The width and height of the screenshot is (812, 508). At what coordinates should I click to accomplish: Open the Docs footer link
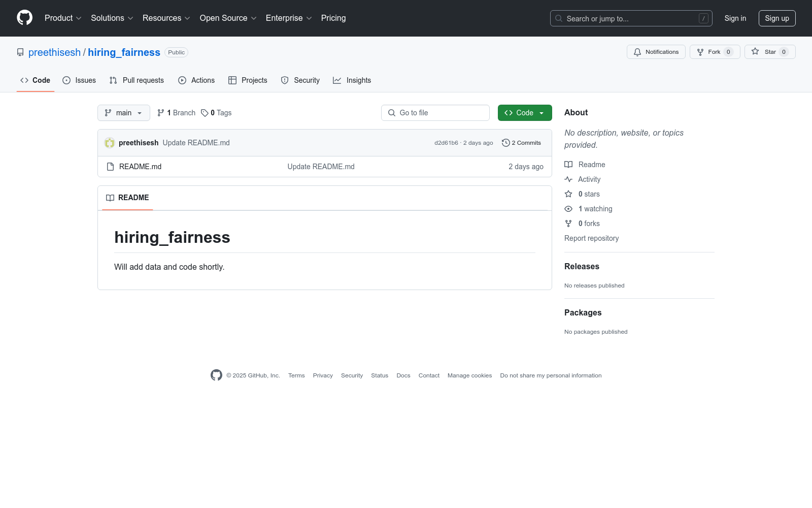coord(403,375)
